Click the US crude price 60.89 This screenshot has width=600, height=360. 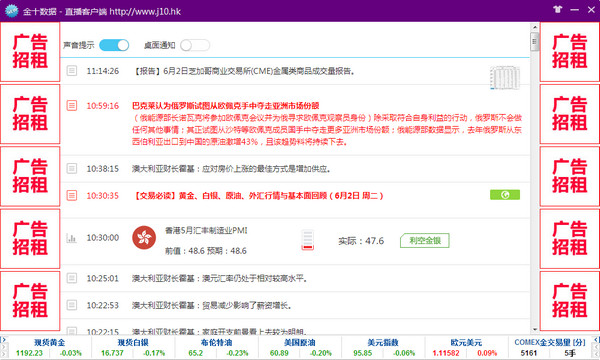click(x=279, y=353)
